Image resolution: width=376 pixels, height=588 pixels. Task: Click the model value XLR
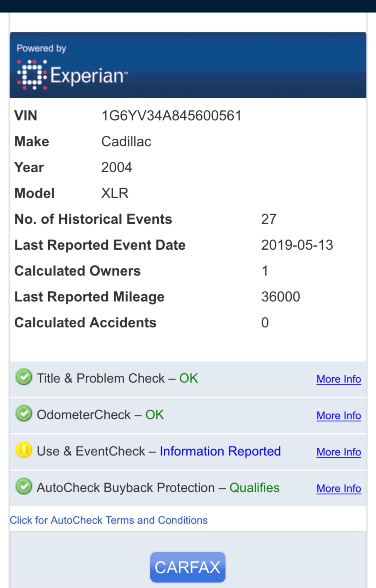tap(115, 193)
